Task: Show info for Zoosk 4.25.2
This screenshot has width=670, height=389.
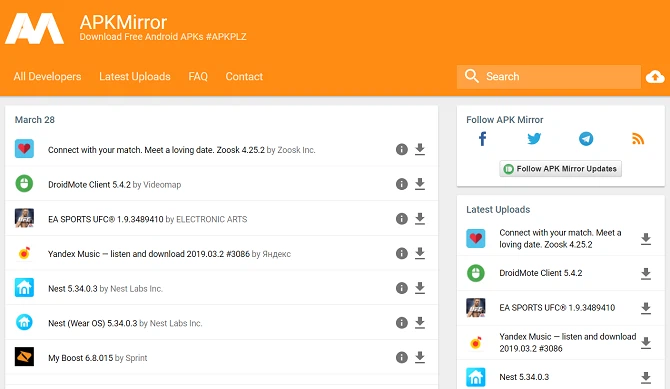Action: pos(401,150)
